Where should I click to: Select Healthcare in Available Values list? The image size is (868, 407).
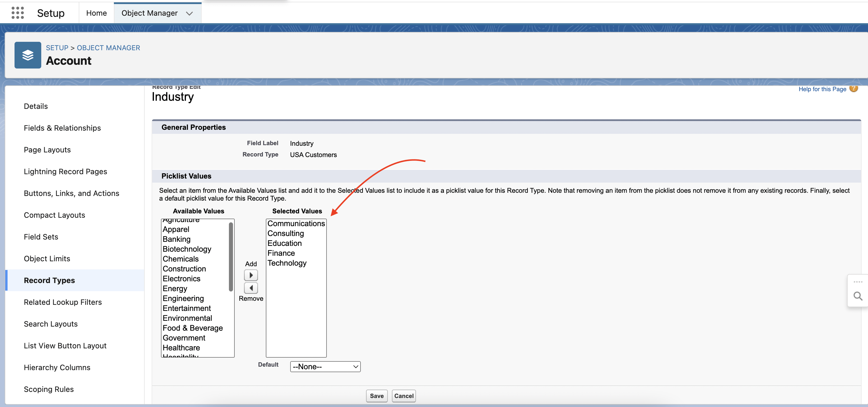pyautogui.click(x=181, y=347)
